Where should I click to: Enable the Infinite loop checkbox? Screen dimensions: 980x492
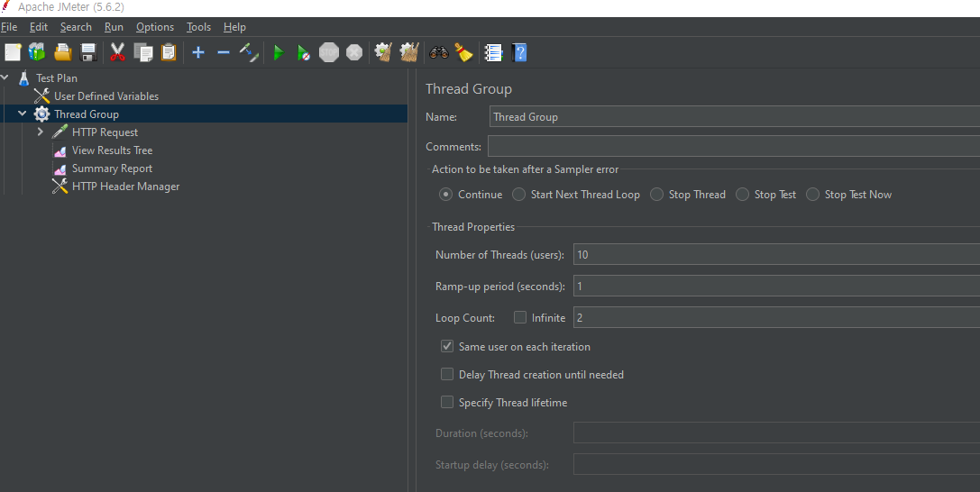click(520, 317)
